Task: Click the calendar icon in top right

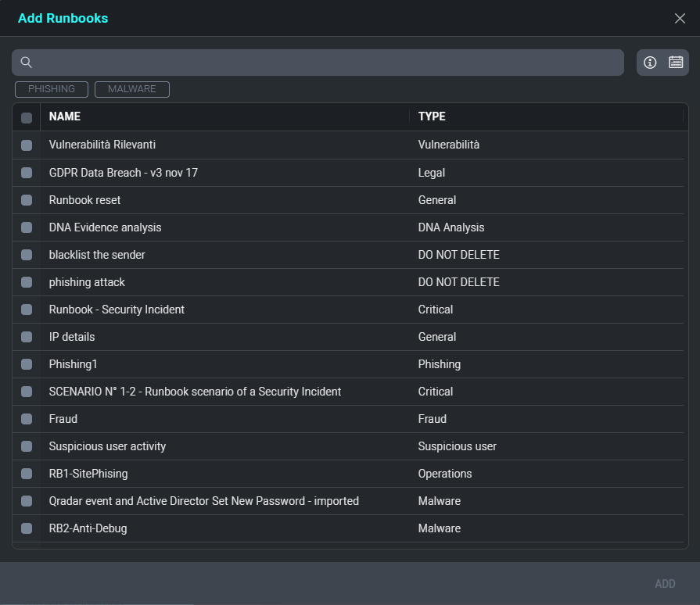Action: 676,63
